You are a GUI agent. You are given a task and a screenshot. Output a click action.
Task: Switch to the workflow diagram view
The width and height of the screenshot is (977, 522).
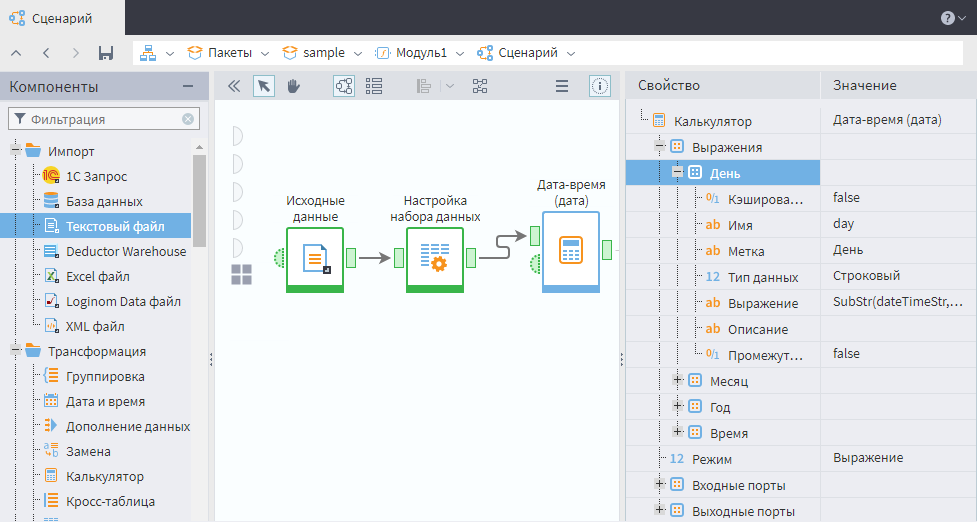(x=344, y=86)
